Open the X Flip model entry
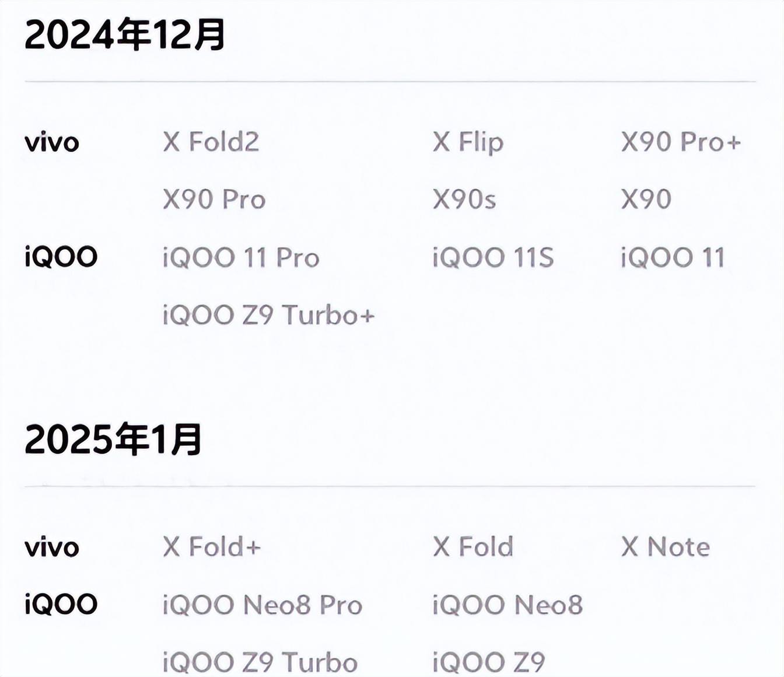This screenshot has width=784, height=677. pos(468,142)
